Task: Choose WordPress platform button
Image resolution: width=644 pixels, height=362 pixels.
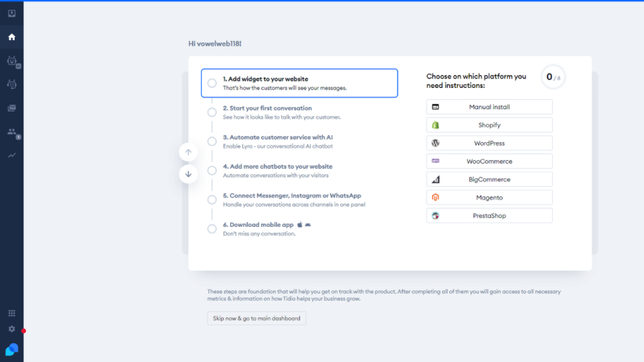Action: click(x=489, y=143)
